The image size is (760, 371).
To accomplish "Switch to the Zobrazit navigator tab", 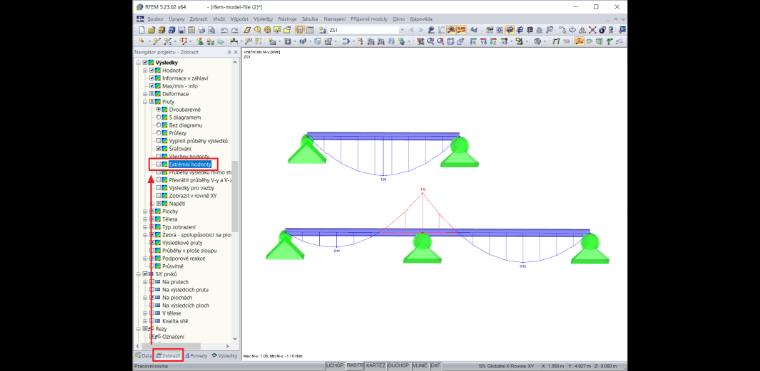I will (168, 355).
